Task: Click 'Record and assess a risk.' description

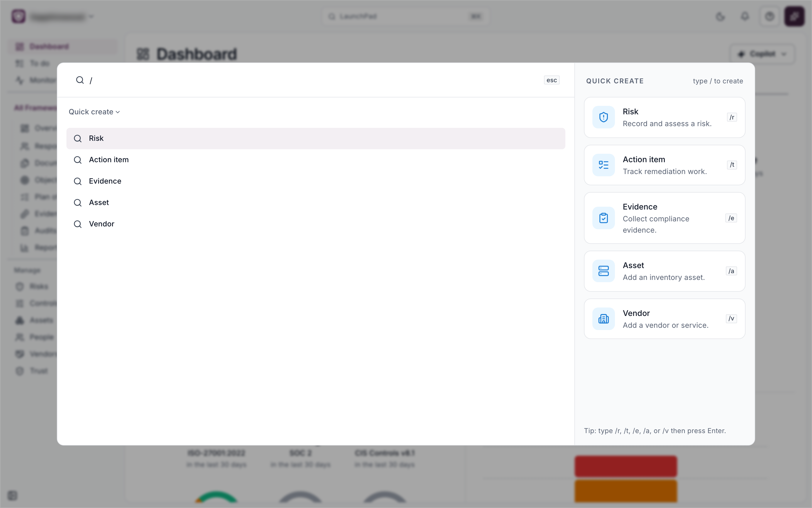Action: 667,124
